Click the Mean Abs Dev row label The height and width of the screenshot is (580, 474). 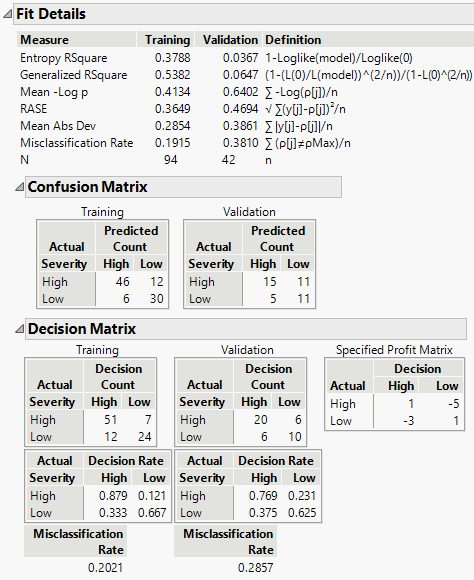pos(58,126)
